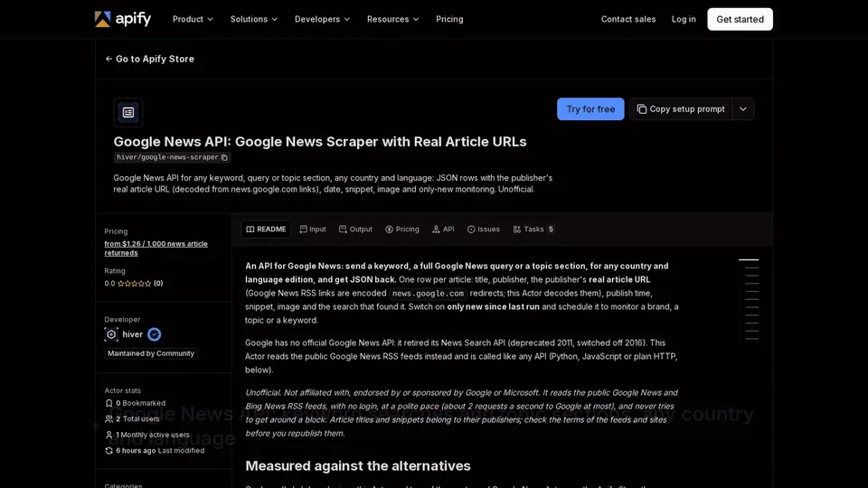Open the Issues tab
Screen dimensions: 868x488
tap(483, 229)
